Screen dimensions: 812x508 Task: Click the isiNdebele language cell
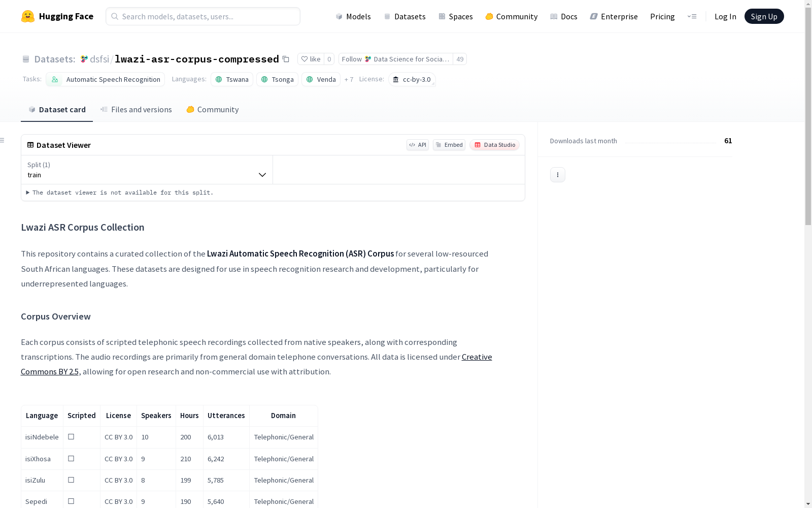point(42,437)
